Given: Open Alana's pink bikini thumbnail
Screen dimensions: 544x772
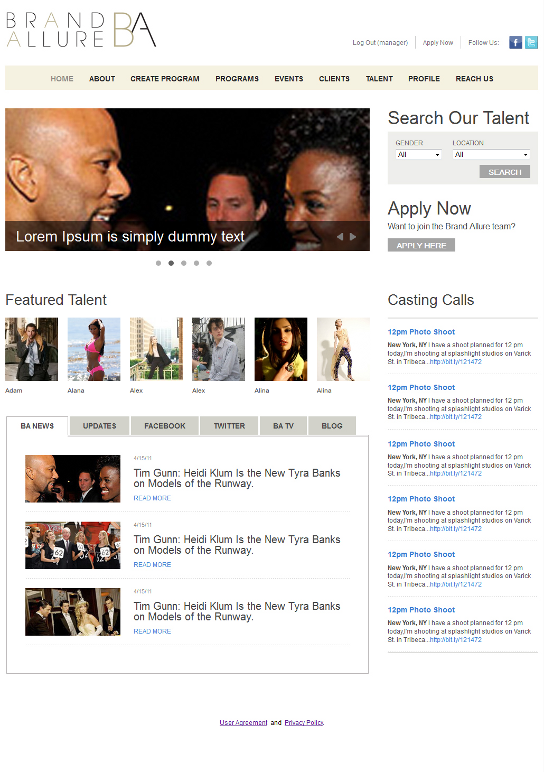Looking at the screenshot, I should pos(94,349).
